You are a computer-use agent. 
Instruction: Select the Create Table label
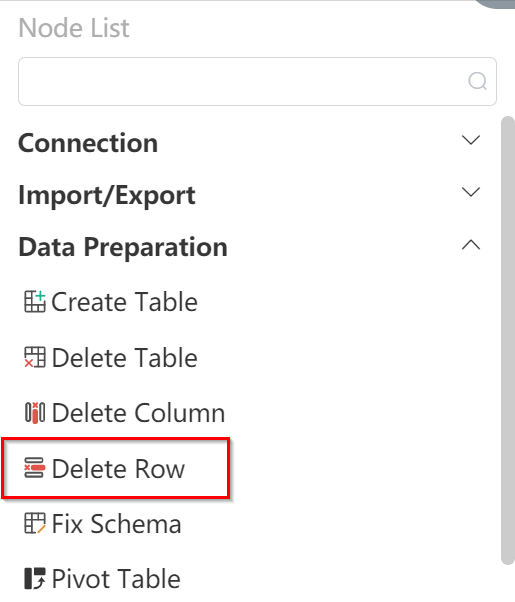pos(124,302)
